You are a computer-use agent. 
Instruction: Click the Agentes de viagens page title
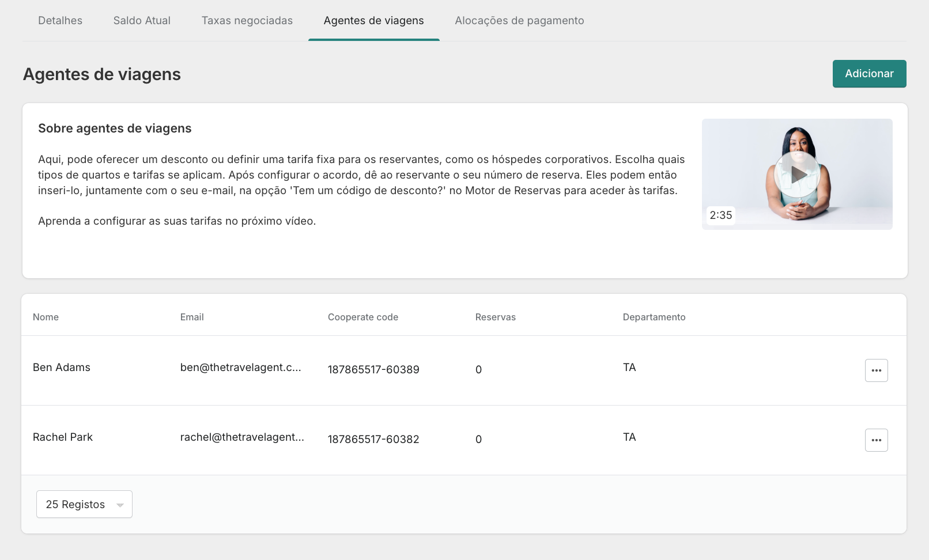pyautogui.click(x=102, y=74)
